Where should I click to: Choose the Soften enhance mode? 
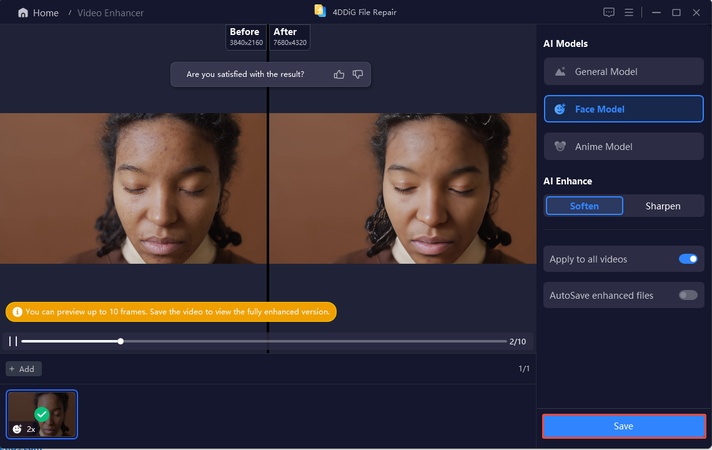584,206
